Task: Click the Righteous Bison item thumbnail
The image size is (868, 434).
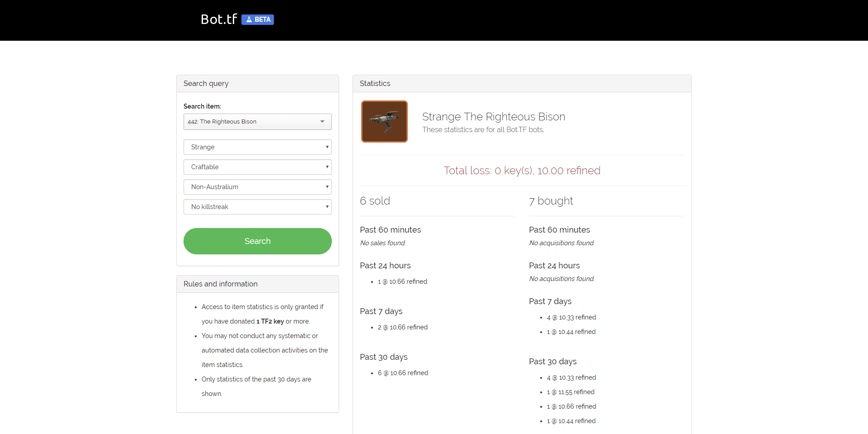Action: (x=384, y=121)
